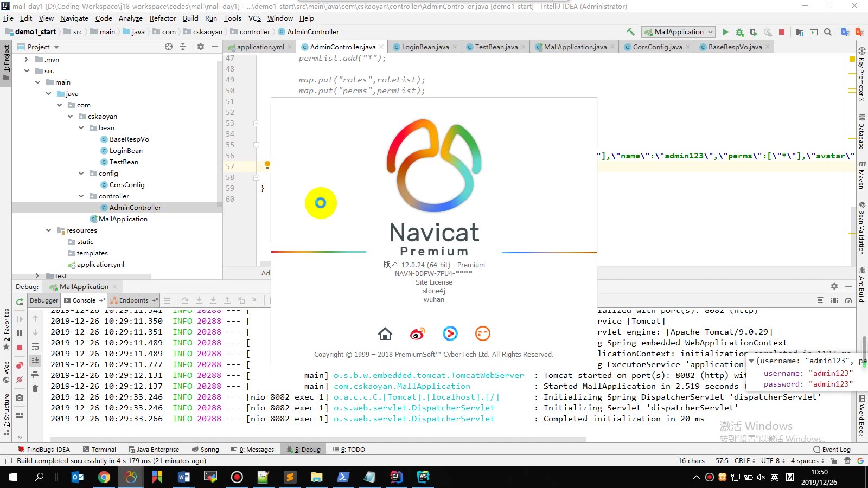Close AdminController.java tab
The width and height of the screenshot is (868, 488).
pos(382,47)
